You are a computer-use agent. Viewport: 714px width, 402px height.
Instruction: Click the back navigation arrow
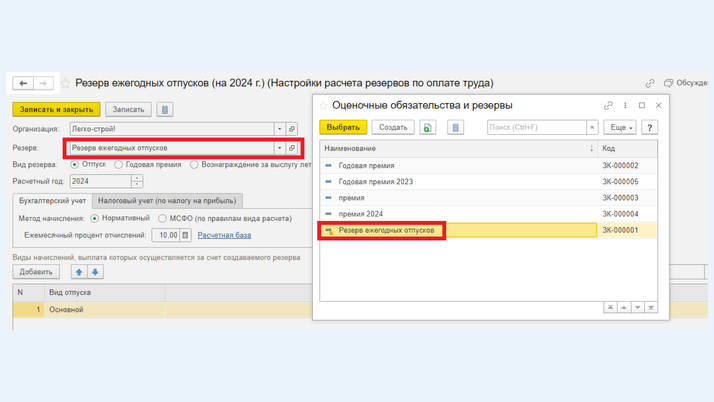click(23, 83)
